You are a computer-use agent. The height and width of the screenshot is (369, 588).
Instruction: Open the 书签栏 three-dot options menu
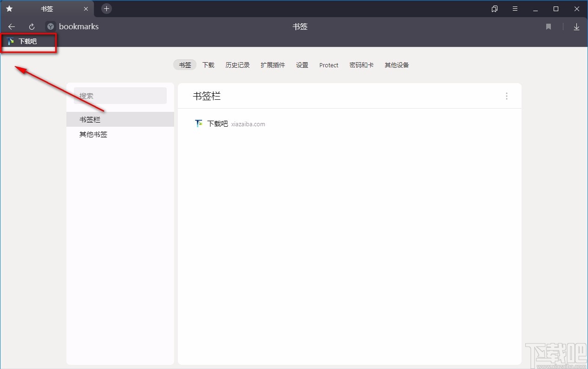[x=506, y=96]
